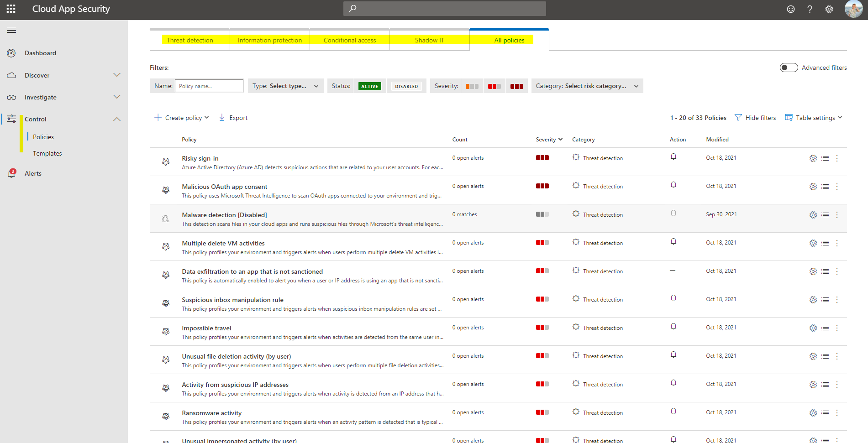Screen dimensions: 868x443
Task: Click the Control sliders icon
Action: (x=11, y=119)
